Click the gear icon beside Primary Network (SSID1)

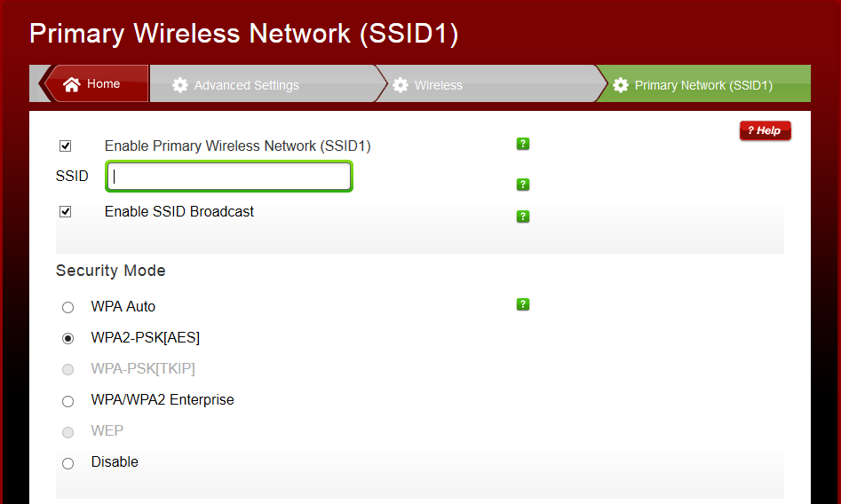click(621, 85)
